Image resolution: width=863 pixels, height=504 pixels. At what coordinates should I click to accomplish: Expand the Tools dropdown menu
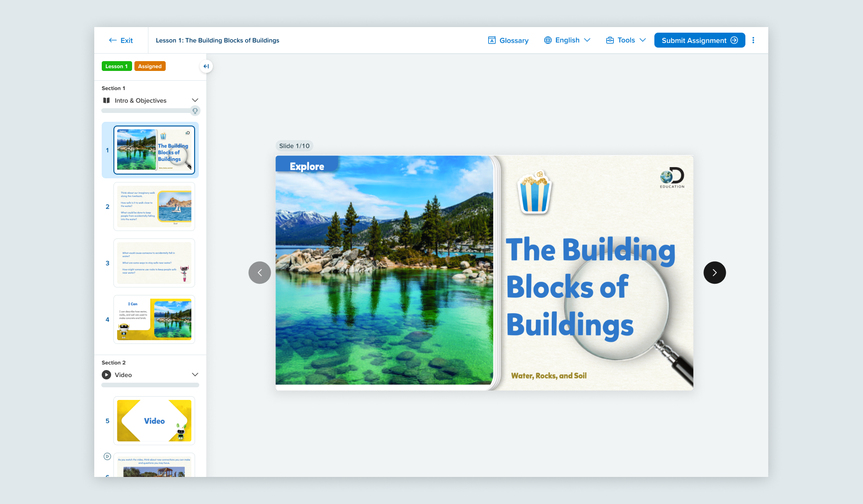626,40
